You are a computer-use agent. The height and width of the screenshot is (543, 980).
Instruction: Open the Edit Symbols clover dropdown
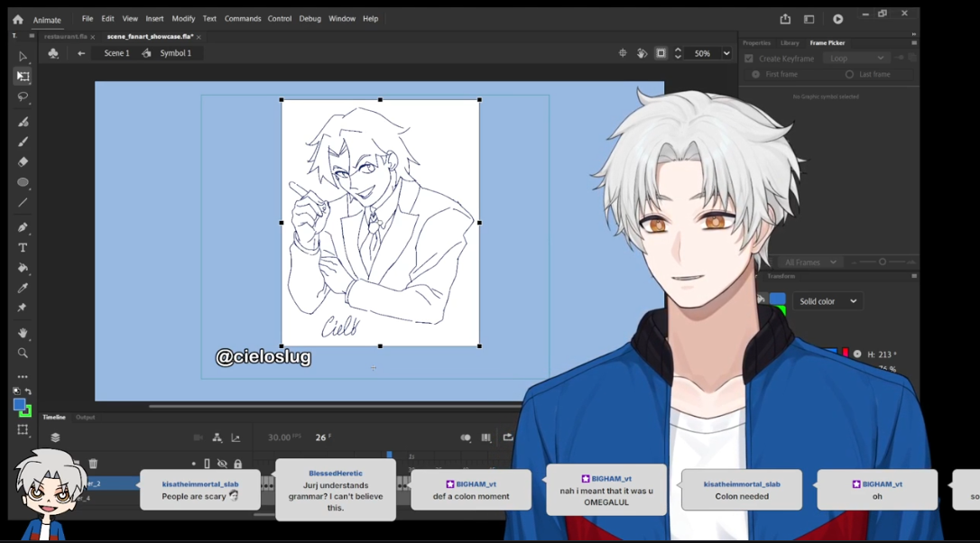point(53,54)
